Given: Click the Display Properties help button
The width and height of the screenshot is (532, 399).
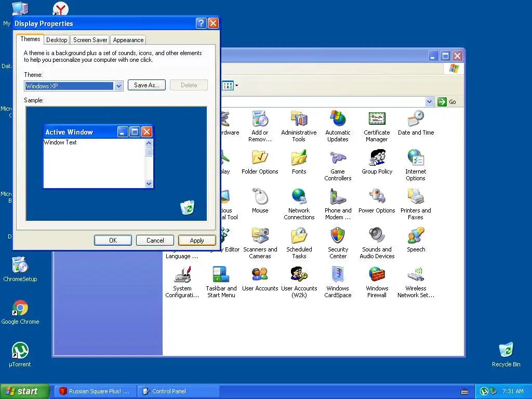Looking at the screenshot, I should coord(201,23).
